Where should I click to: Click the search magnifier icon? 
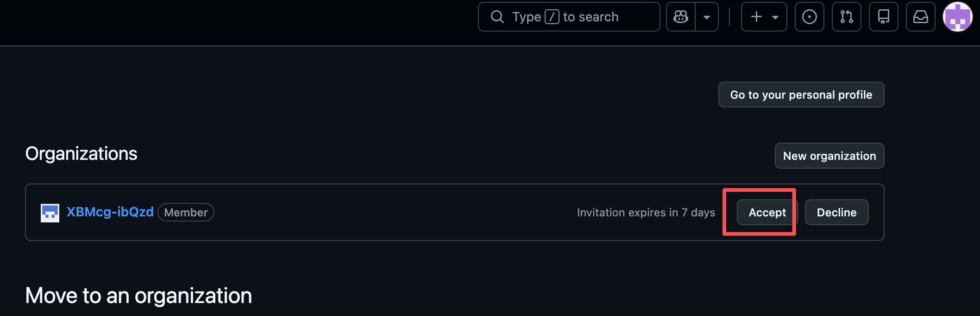click(497, 17)
